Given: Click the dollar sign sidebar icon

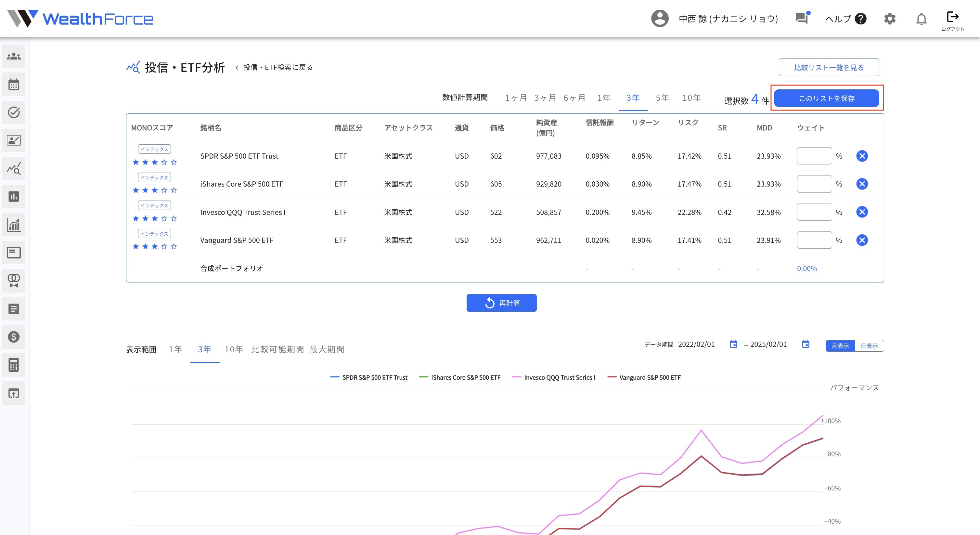Looking at the screenshot, I should click(x=14, y=337).
